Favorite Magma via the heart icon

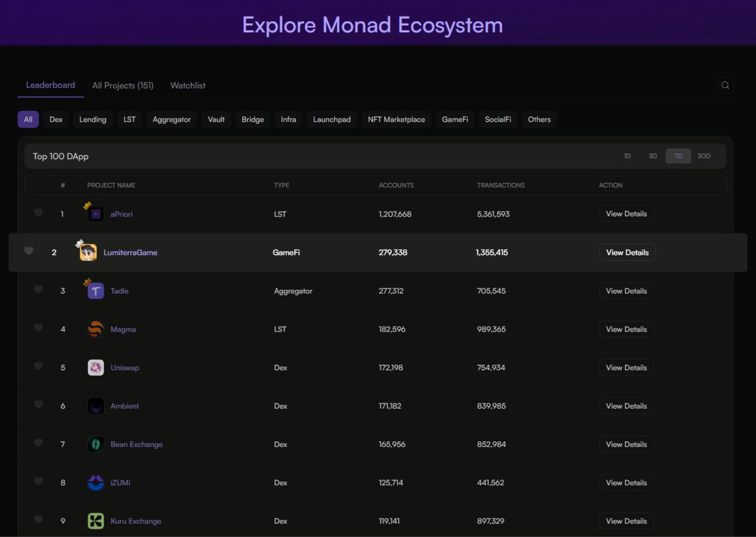click(38, 328)
